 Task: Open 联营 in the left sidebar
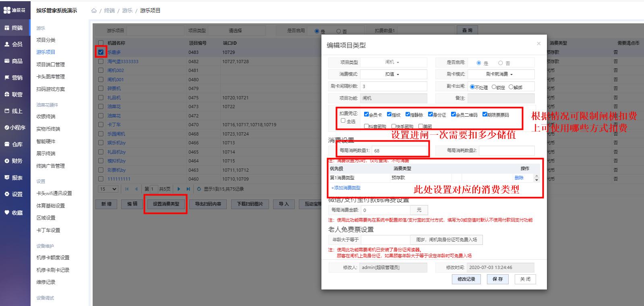(x=15, y=94)
